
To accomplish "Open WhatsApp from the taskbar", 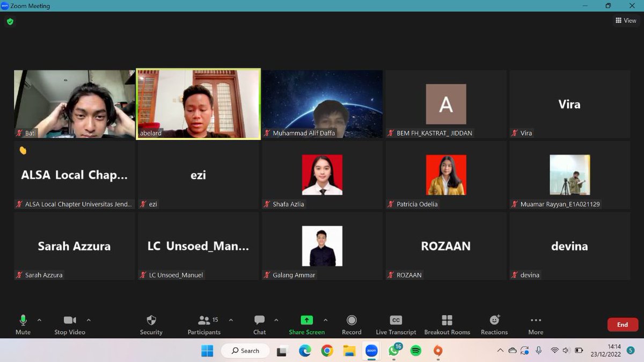I will coord(393,351).
